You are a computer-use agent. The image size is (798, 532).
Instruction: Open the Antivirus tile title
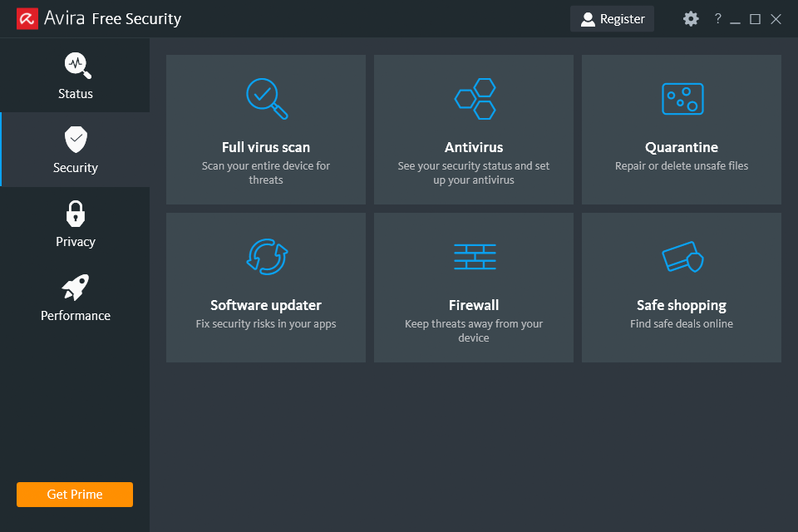[474, 147]
